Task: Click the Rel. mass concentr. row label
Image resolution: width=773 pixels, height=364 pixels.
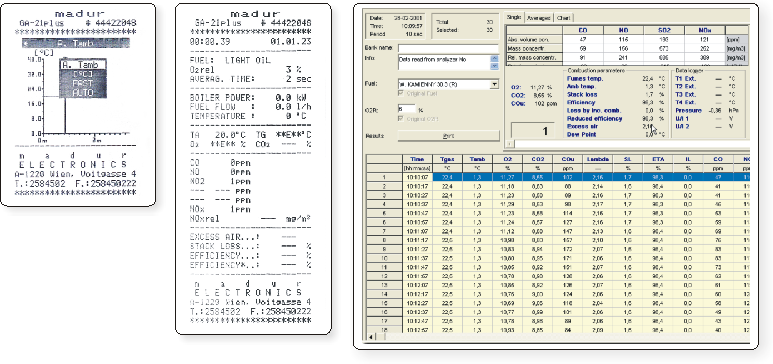Action: click(535, 57)
